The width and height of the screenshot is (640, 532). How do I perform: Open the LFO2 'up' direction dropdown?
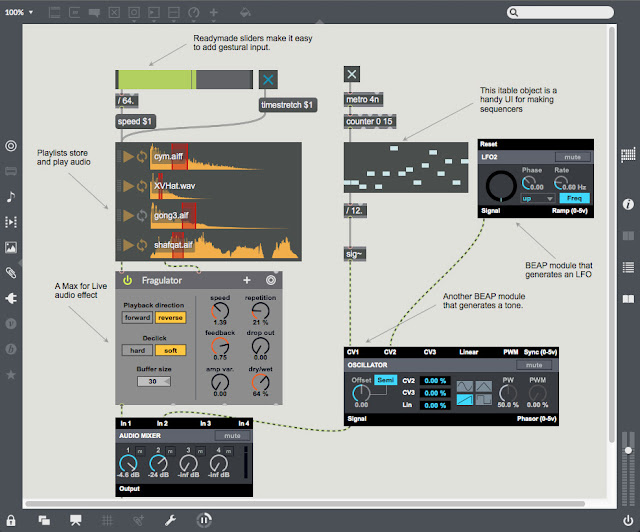(537, 198)
